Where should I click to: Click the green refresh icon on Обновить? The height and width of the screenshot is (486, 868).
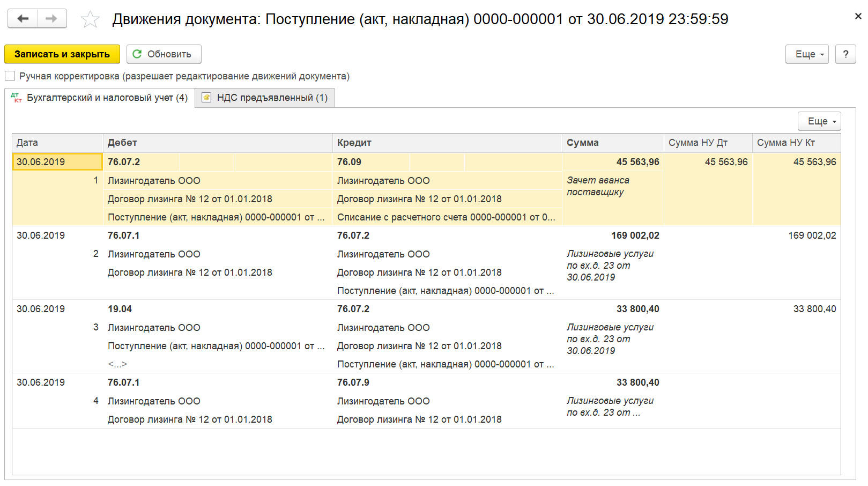click(x=137, y=54)
